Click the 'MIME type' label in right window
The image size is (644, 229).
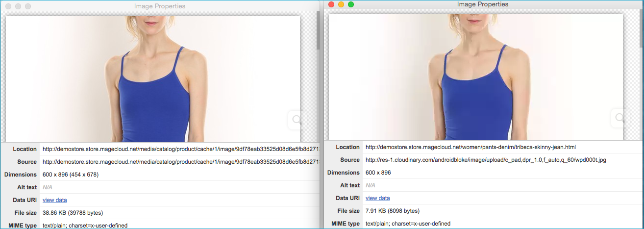(x=346, y=224)
